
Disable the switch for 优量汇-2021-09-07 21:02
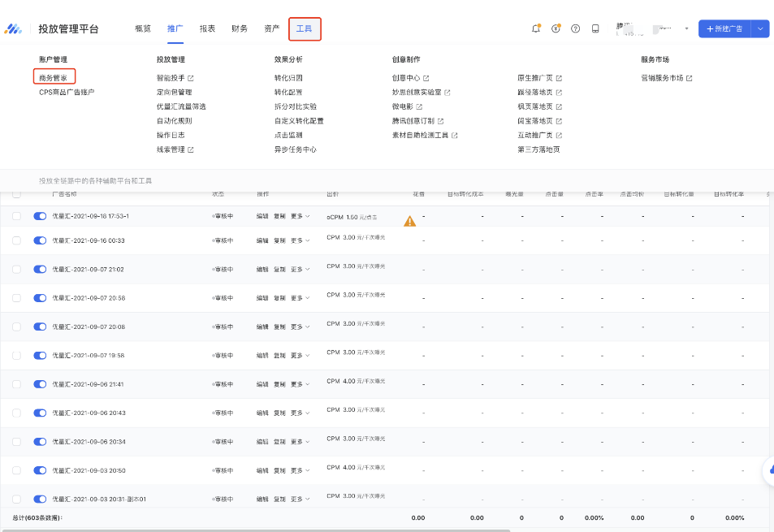tap(40, 269)
